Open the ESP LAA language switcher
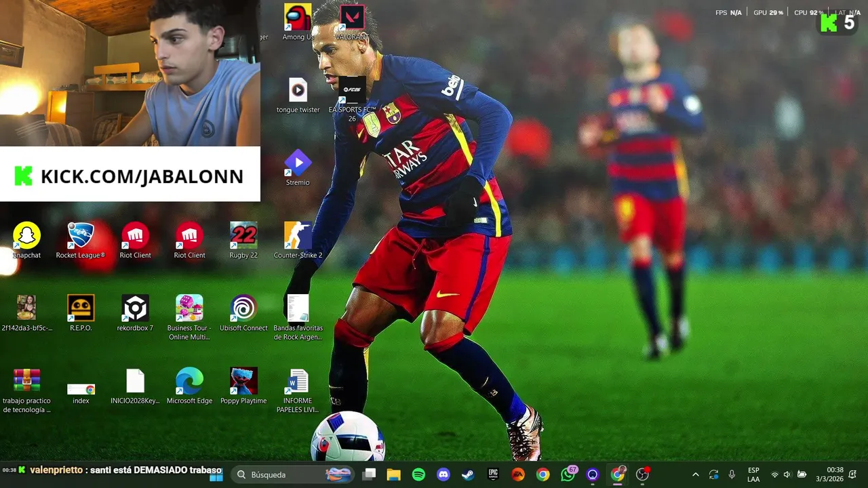The height and width of the screenshot is (488, 868). (753, 474)
